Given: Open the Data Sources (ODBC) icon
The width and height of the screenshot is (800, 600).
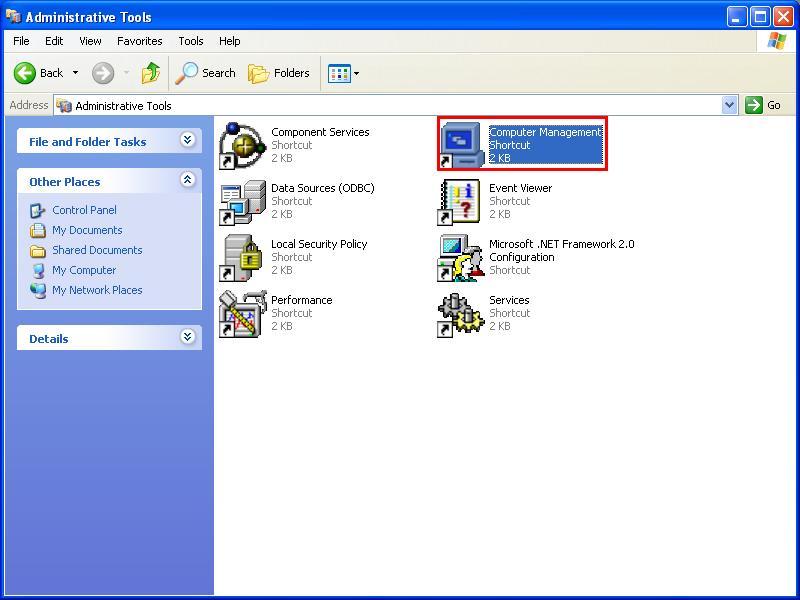Looking at the screenshot, I should click(242, 202).
